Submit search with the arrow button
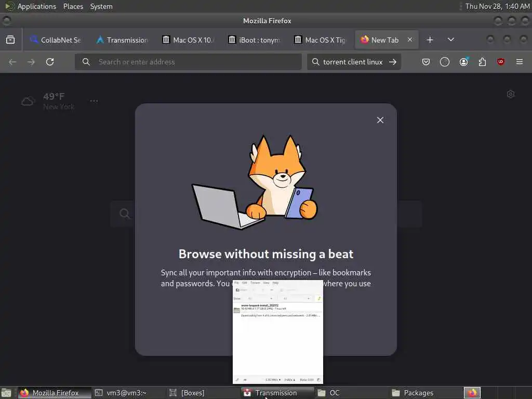Viewport: 532px width, 399px height. point(393,62)
